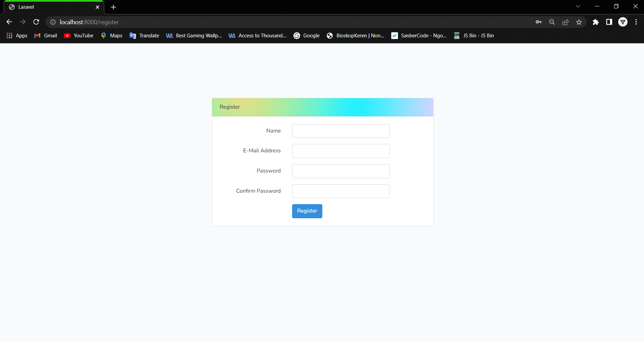Click the new tab plus button

point(113,7)
